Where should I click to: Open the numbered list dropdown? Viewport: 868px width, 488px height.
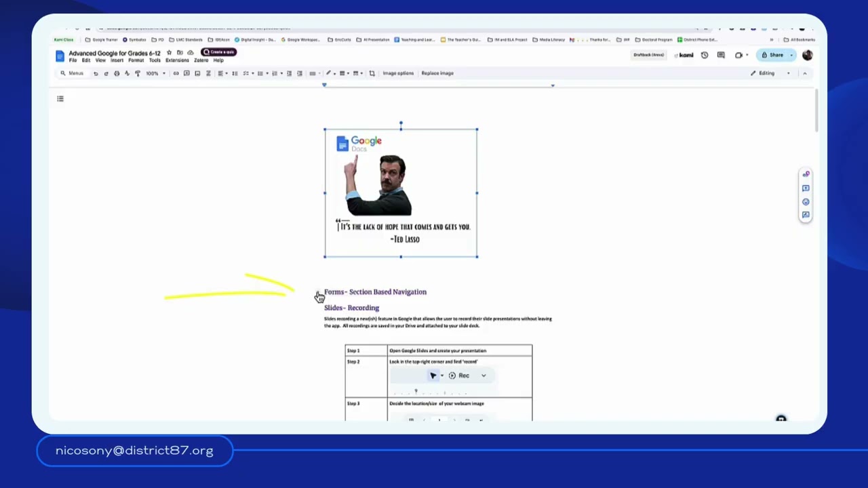277,73
